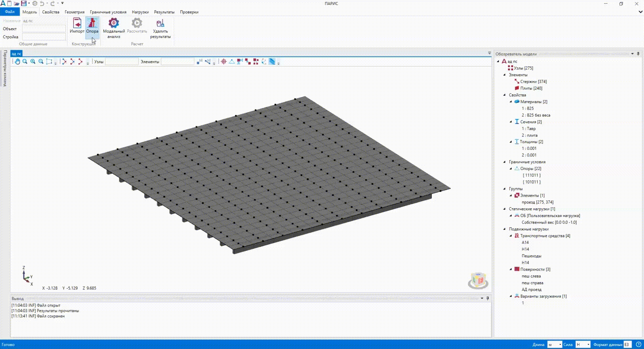
Task: Collapse the Толщины [2] tree node
Action: pyautogui.click(x=511, y=142)
